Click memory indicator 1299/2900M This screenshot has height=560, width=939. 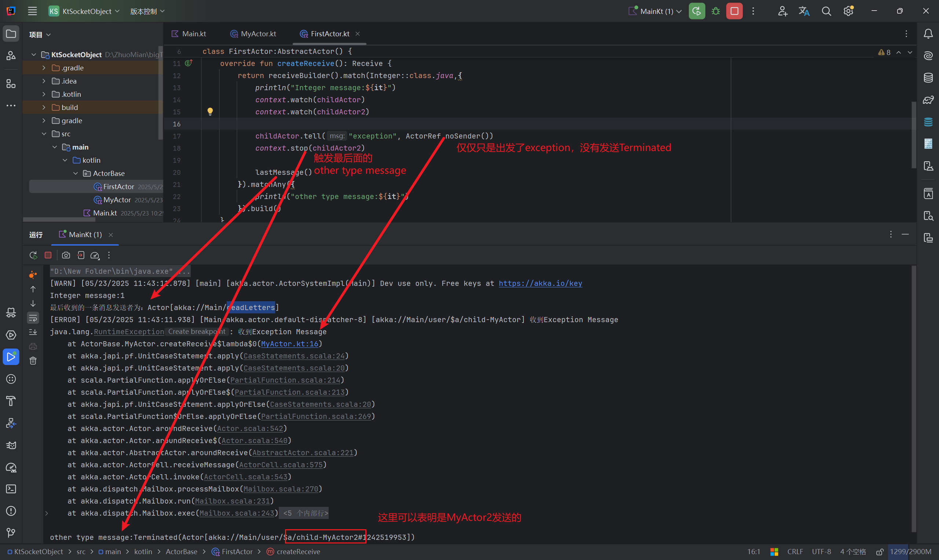910,552
